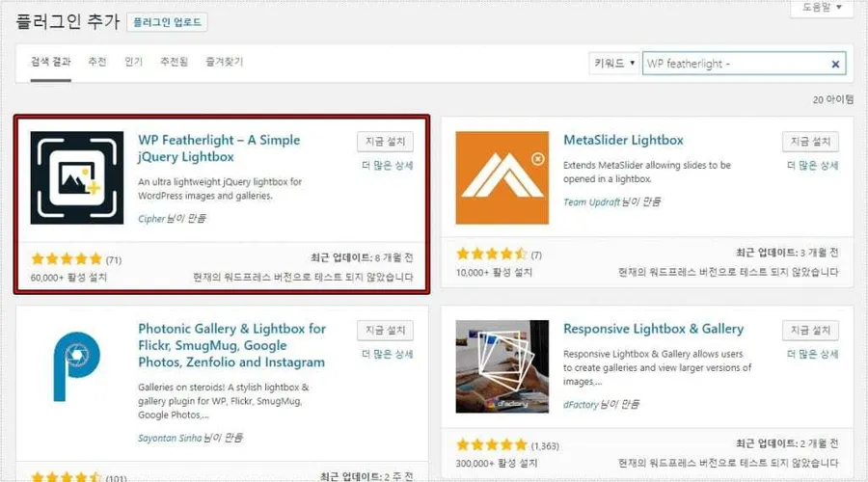Open the 키워드 search type dropdown

tap(614, 63)
